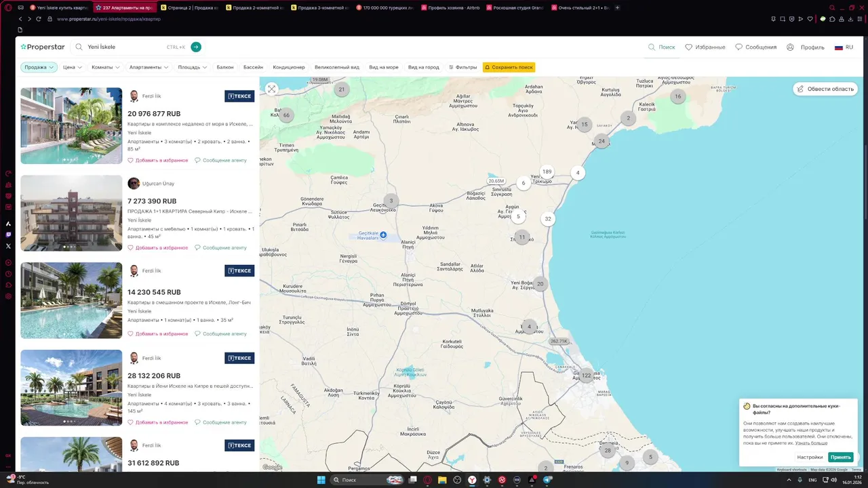The height and width of the screenshot is (488, 868).
Task: Click the Properstar logo
Action: (42, 47)
